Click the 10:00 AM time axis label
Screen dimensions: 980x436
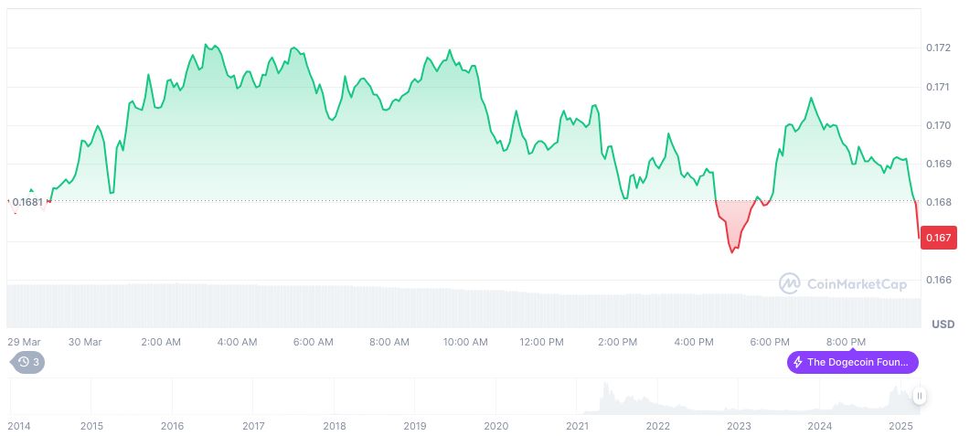coord(465,341)
